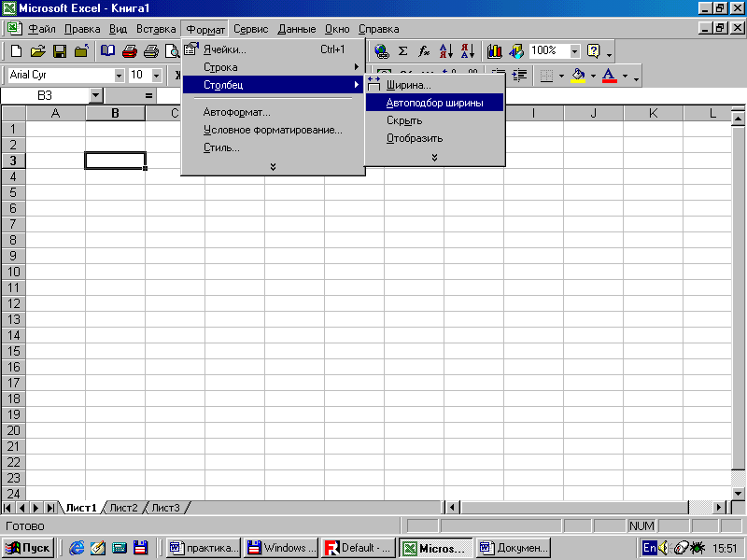Open the font size 10 dropdown
747x560 pixels.
pyautogui.click(x=156, y=76)
